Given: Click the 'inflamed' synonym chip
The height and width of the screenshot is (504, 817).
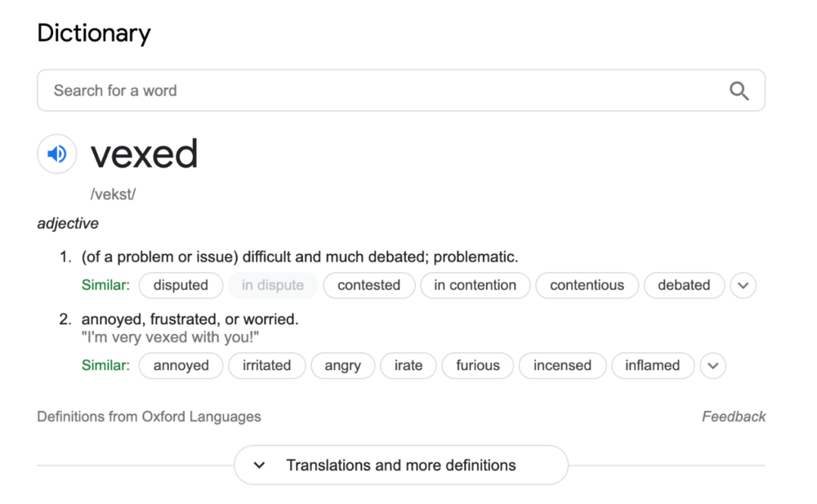Looking at the screenshot, I should coord(652,366).
